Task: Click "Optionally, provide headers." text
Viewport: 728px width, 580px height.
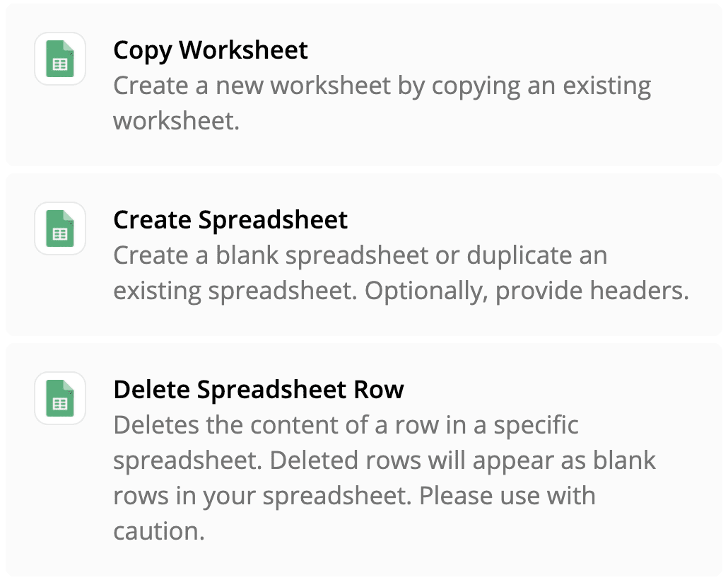Action: click(527, 291)
